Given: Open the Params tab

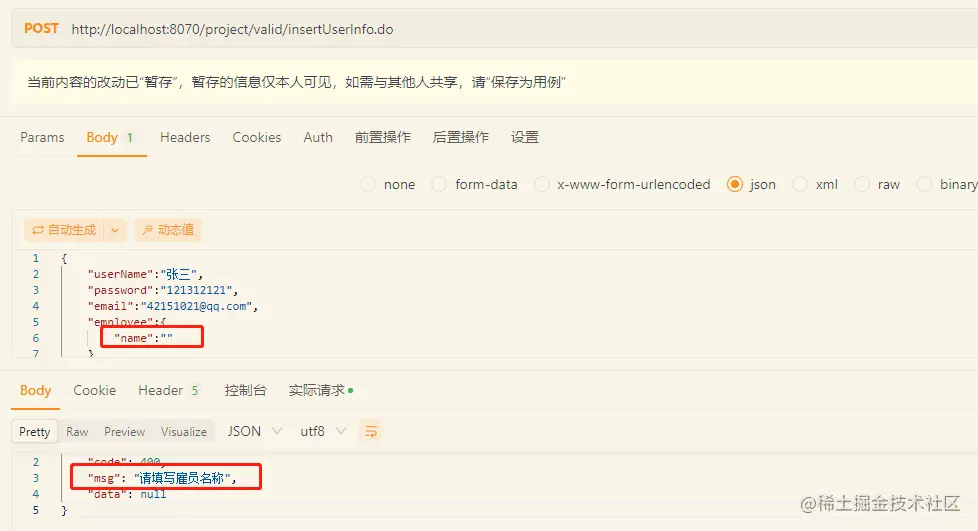Looking at the screenshot, I should coord(42,137).
